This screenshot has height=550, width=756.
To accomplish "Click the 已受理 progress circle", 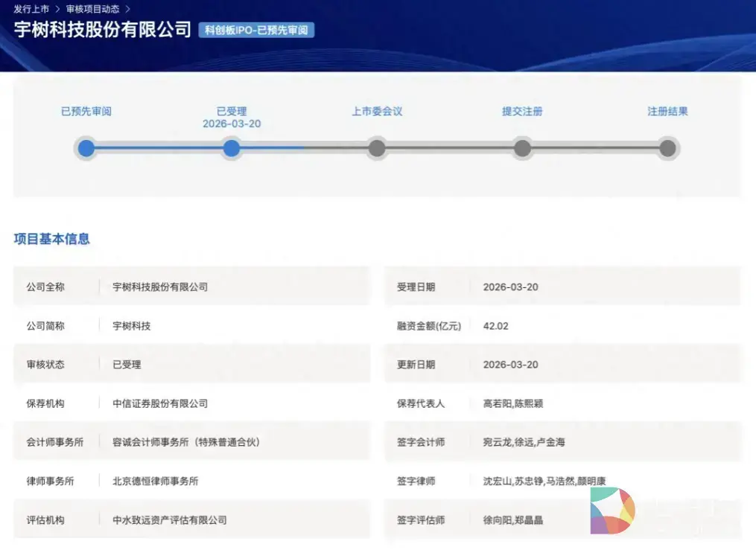I will (x=231, y=148).
